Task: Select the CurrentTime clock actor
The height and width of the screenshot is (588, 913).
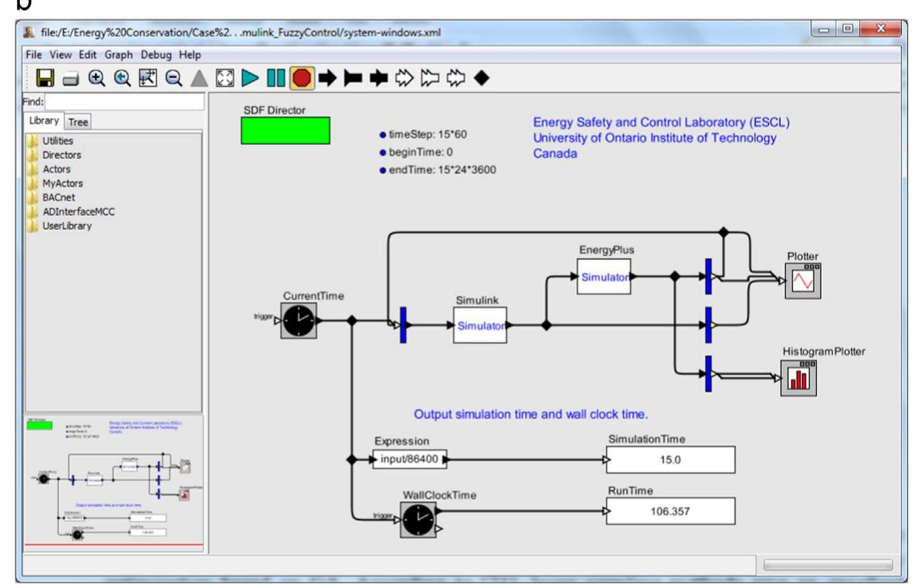Action: [298, 320]
